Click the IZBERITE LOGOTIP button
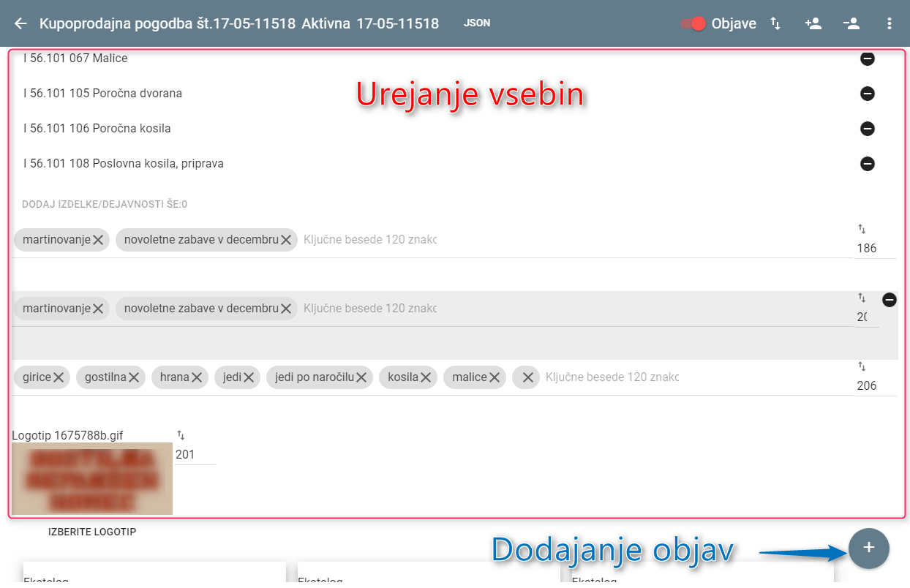The image size is (910, 588). tap(92, 532)
